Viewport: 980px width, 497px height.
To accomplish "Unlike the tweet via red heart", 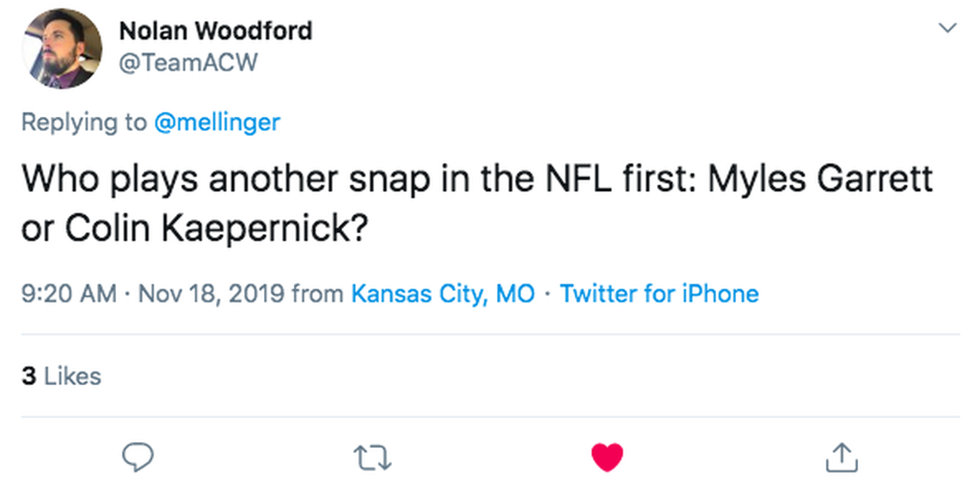I will [607, 457].
